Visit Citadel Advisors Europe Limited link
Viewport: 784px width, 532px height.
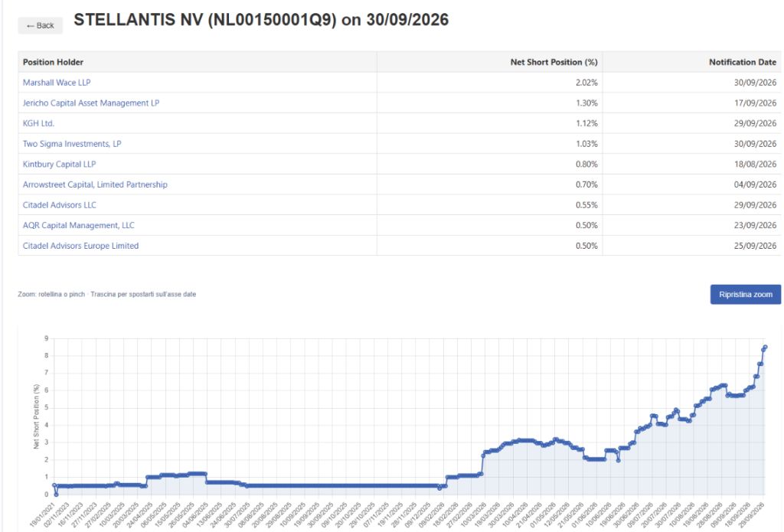click(80, 246)
